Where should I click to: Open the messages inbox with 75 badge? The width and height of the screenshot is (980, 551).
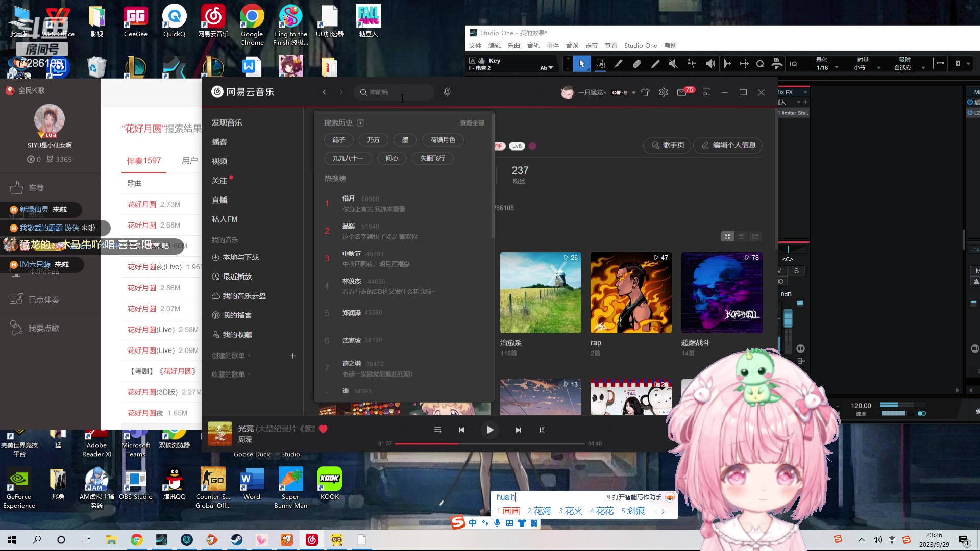coord(682,92)
